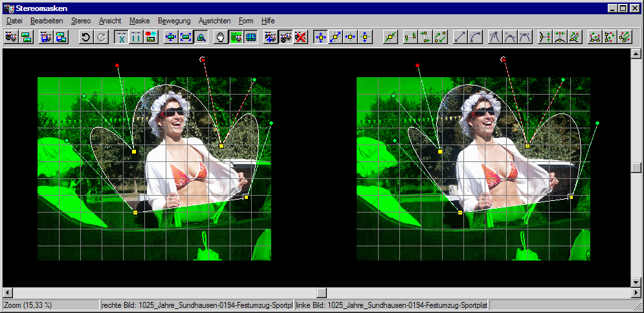Convert segment to straight line
Viewport: 644px width, 313px height.
(x=460, y=38)
